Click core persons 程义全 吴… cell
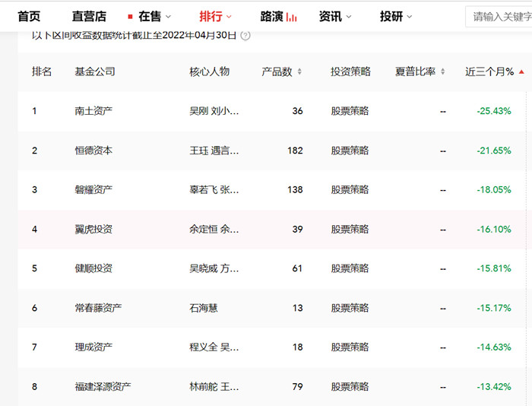 coord(214,347)
